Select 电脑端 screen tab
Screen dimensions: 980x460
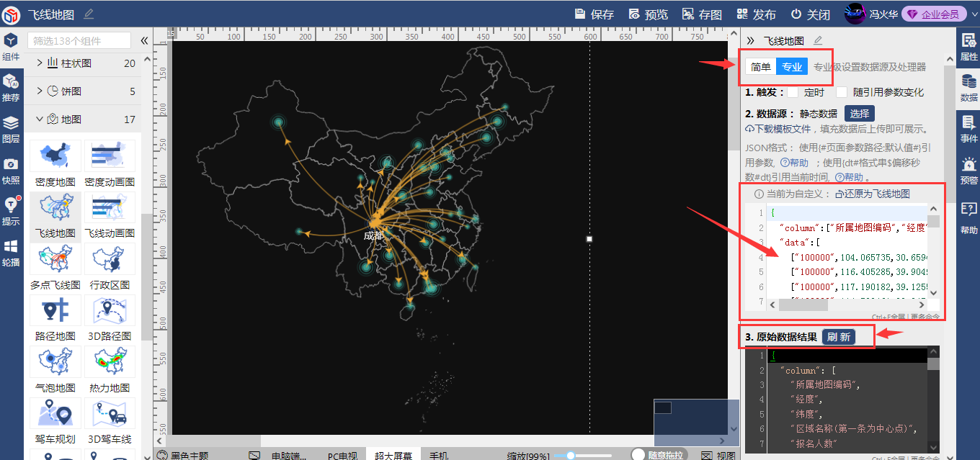pyautogui.click(x=289, y=456)
